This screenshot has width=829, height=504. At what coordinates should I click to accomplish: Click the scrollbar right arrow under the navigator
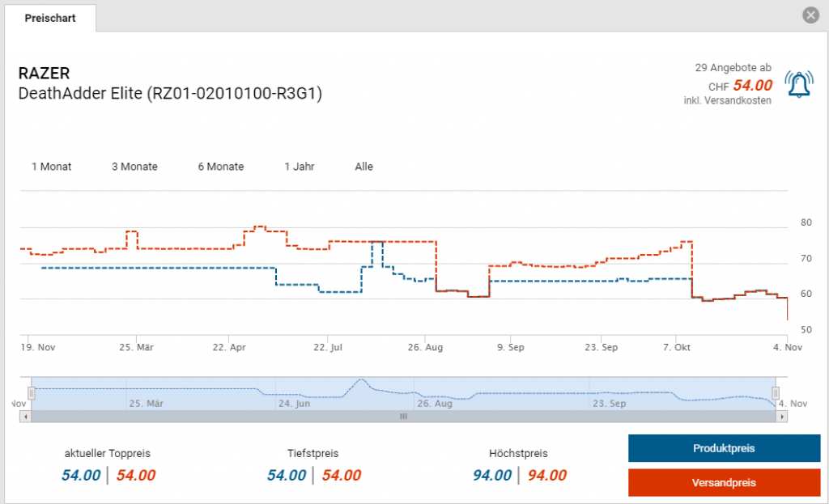(x=781, y=416)
